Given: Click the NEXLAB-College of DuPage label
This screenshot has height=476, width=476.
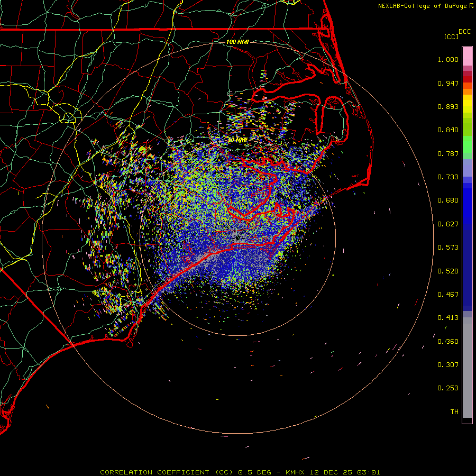Looking at the screenshot, I should point(423,6).
